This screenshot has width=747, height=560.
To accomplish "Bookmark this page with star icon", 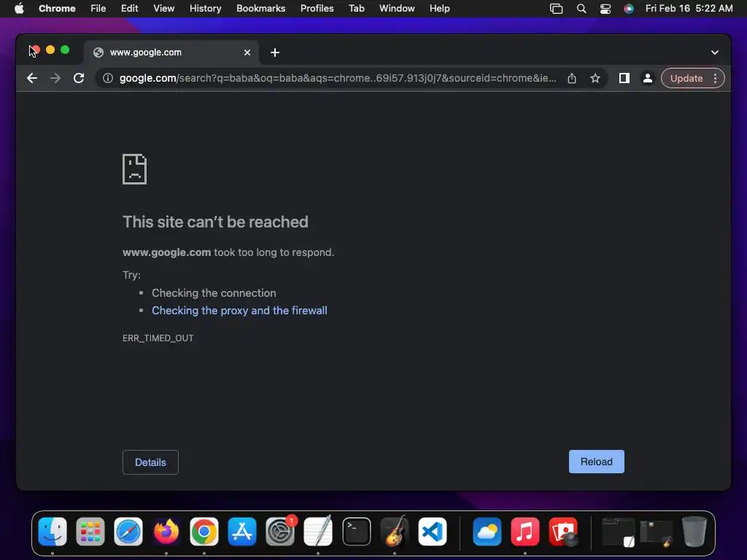I will pos(595,78).
